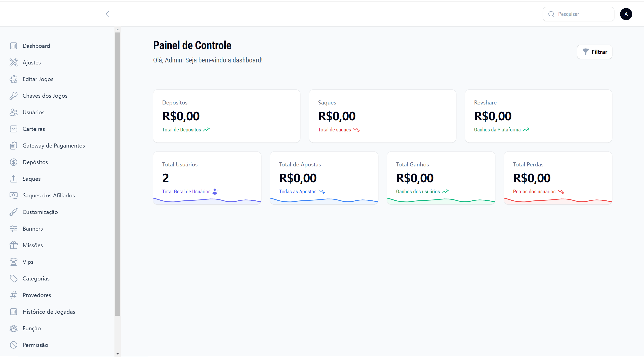Click the Ajustes wrench icon in sidebar
This screenshot has width=644, height=357.
click(14, 62)
